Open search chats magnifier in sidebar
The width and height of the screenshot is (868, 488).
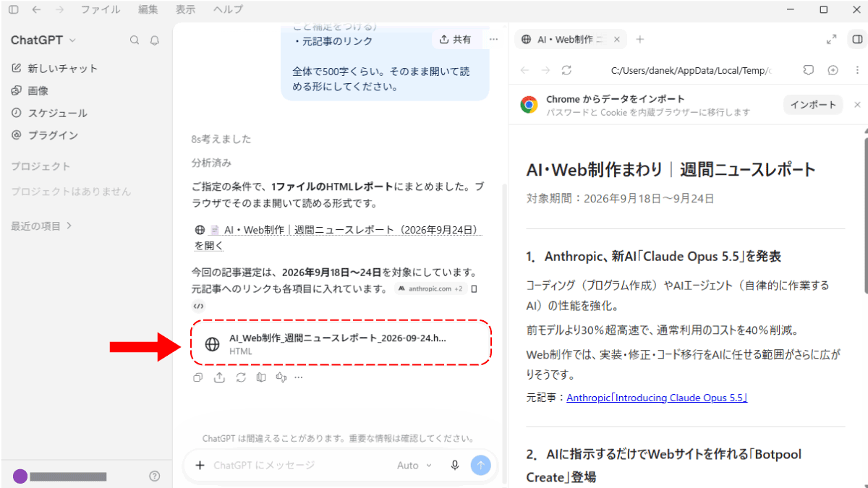click(135, 40)
